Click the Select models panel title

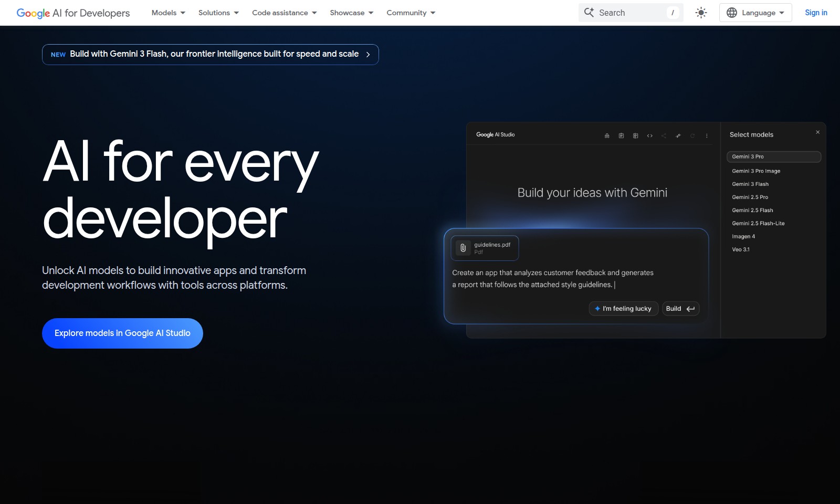(751, 135)
